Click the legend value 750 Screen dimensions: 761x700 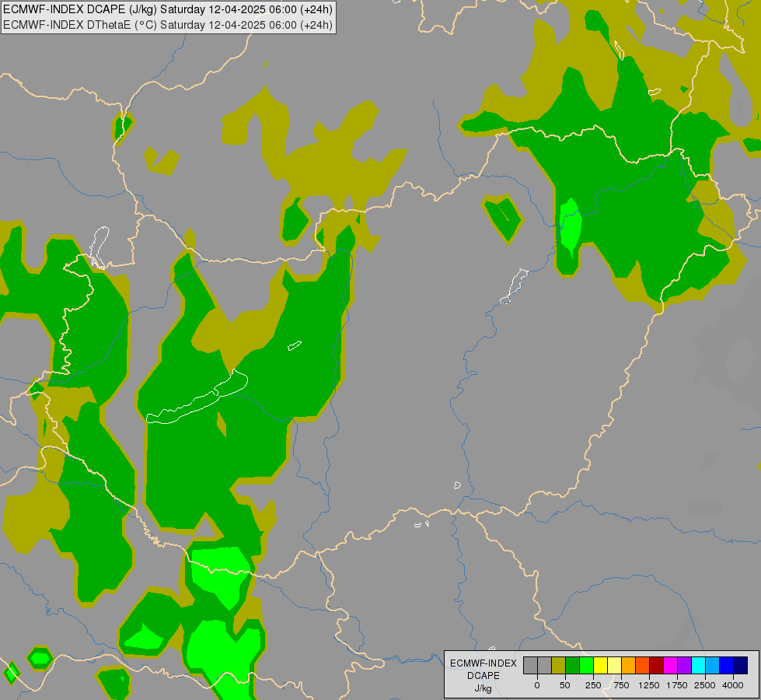[x=621, y=685]
